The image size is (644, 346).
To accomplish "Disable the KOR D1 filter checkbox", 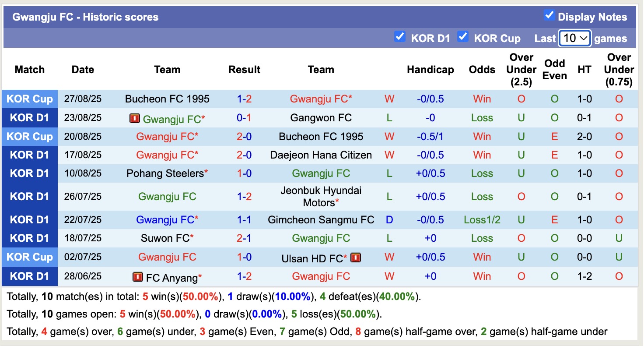I will pyautogui.click(x=399, y=37).
